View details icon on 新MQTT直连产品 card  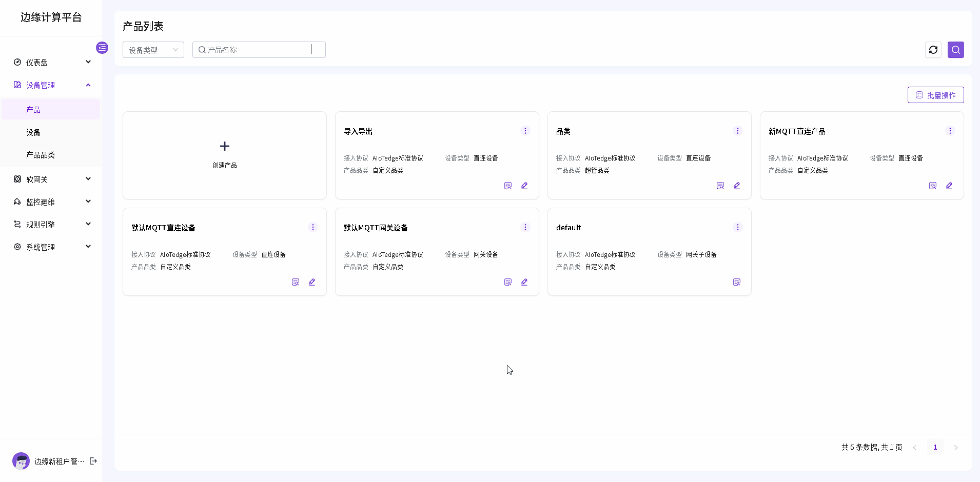[932, 186]
